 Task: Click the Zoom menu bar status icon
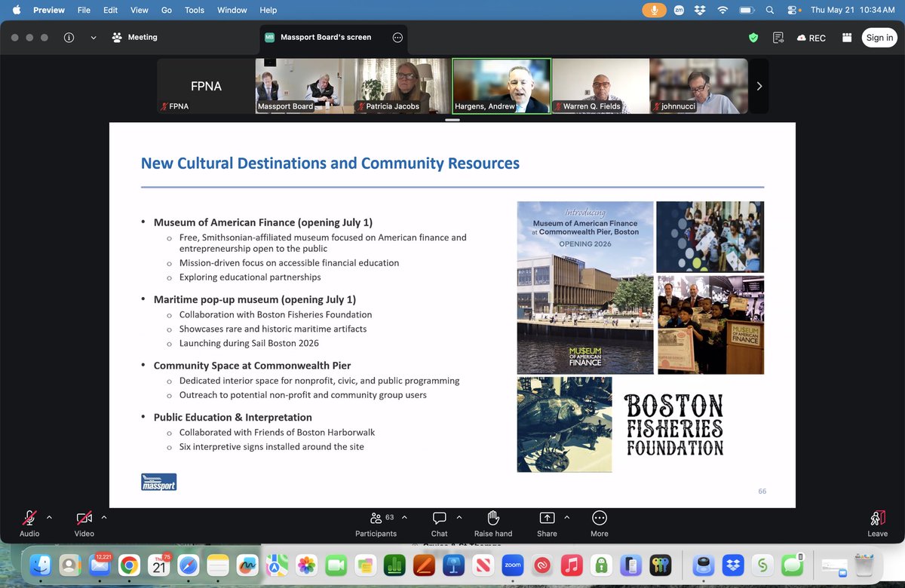[680, 11]
